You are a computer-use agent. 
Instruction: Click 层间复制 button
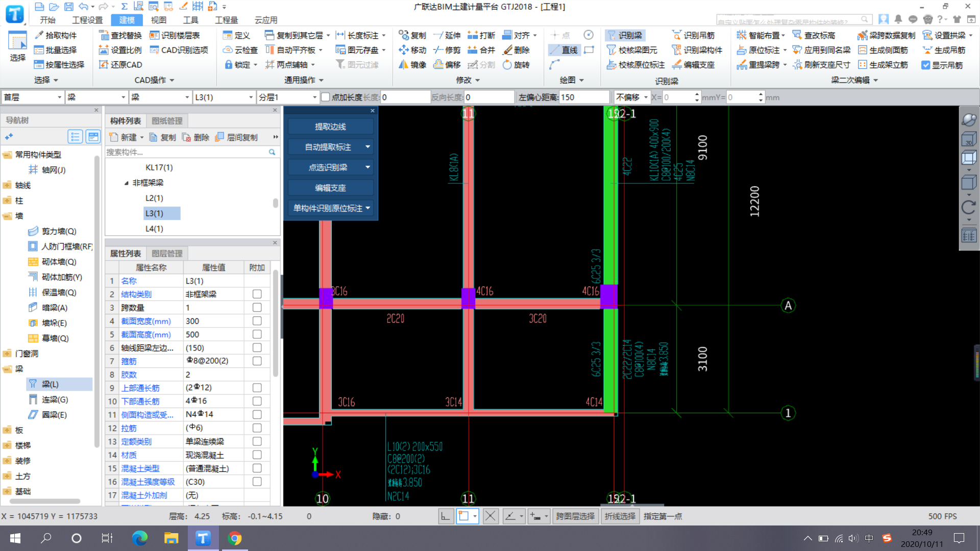pyautogui.click(x=237, y=137)
